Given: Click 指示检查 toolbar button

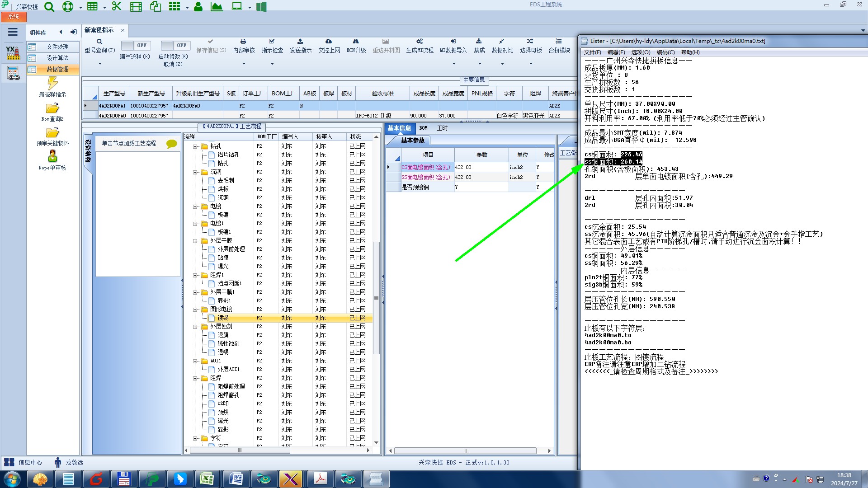Looking at the screenshot, I should tap(272, 46).
